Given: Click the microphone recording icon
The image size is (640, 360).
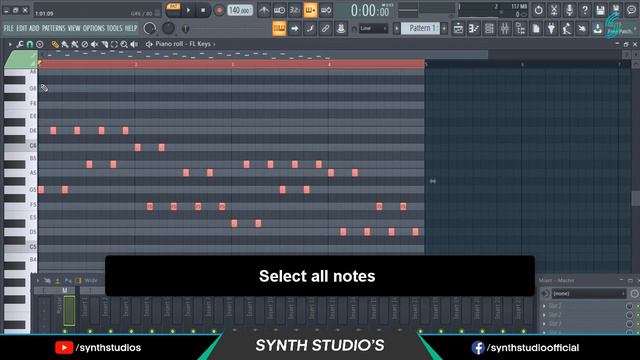Looking at the screenshot, I should point(569,10).
